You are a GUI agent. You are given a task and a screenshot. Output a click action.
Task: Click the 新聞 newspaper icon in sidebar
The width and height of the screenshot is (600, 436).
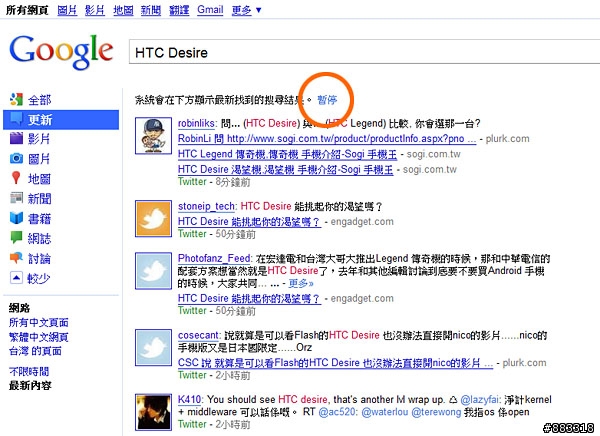(16, 198)
